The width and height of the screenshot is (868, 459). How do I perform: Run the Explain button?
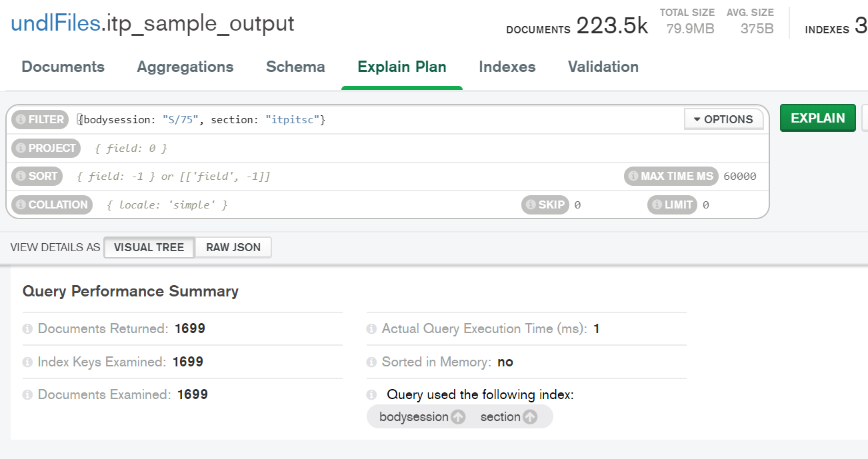[817, 118]
